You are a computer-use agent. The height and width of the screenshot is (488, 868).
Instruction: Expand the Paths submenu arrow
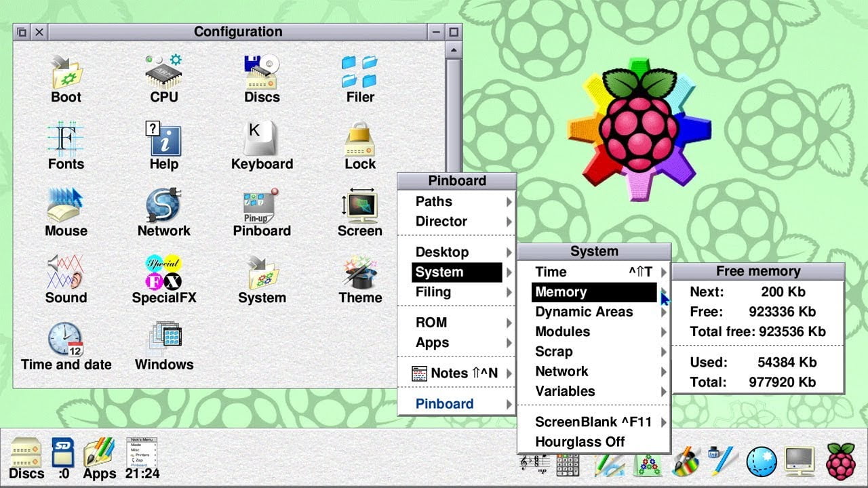[x=509, y=201]
